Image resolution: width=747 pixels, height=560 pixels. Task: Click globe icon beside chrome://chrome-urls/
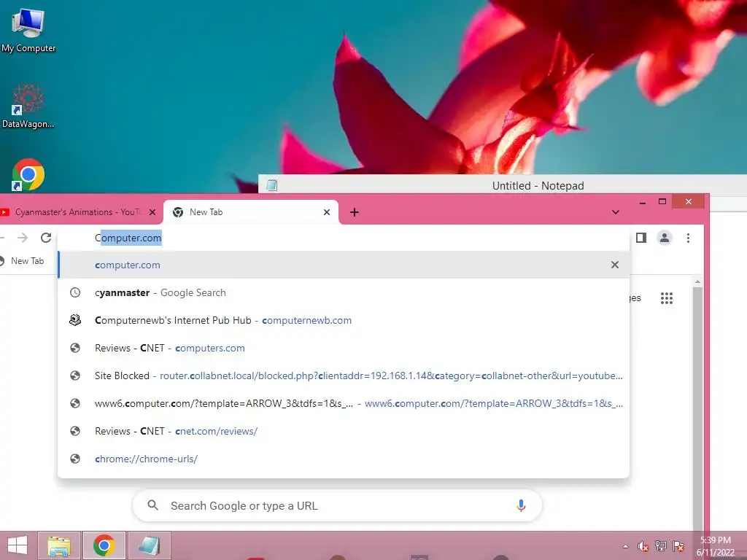(x=75, y=459)
